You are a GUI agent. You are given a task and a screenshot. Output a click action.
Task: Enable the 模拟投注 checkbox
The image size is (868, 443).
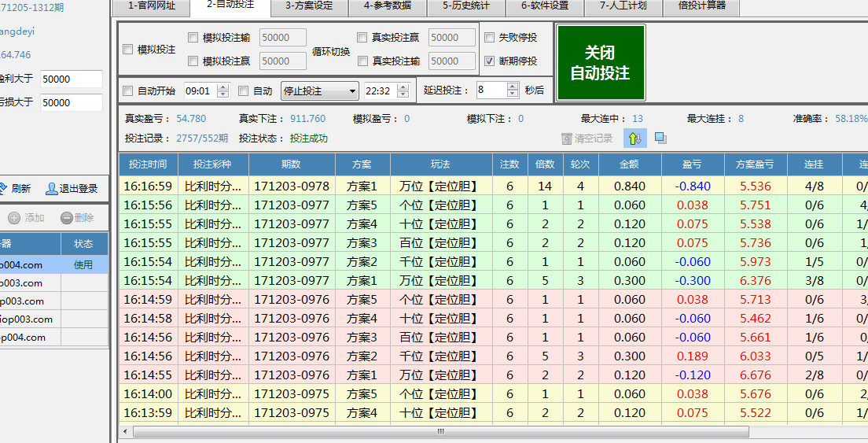coord(128,50)
